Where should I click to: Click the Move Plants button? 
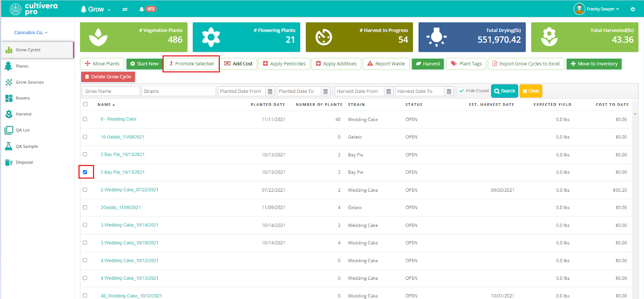click(x=102, y=64)
